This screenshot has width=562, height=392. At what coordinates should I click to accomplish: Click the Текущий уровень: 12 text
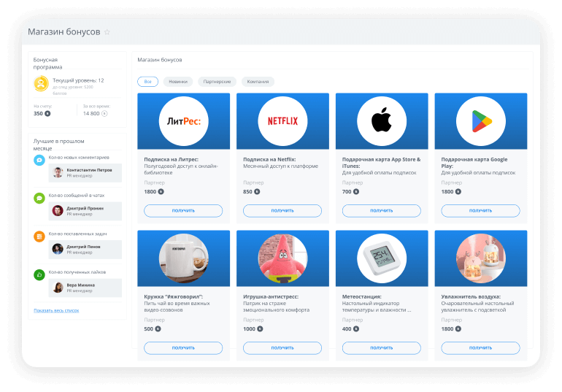(78, 80)
